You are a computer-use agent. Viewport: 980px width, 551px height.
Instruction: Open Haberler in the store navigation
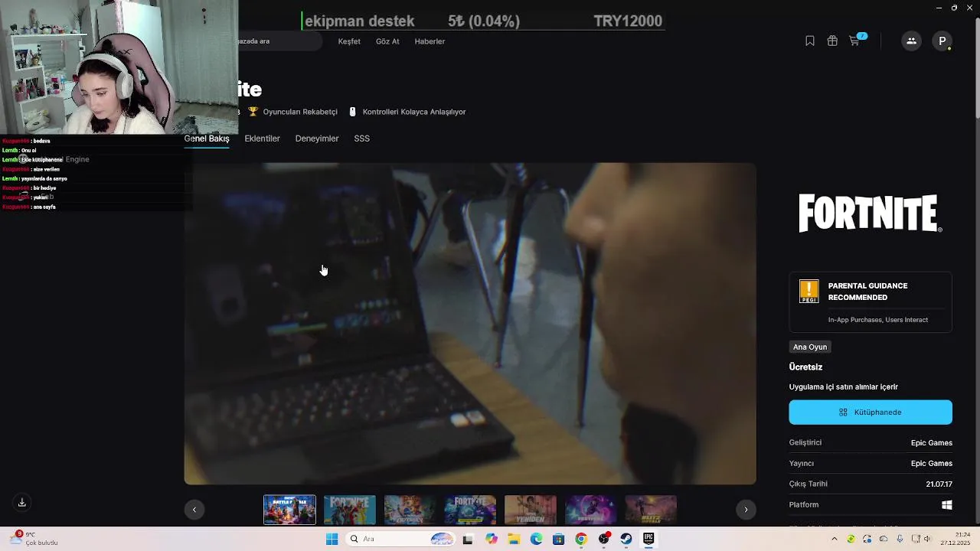(430, 41)
